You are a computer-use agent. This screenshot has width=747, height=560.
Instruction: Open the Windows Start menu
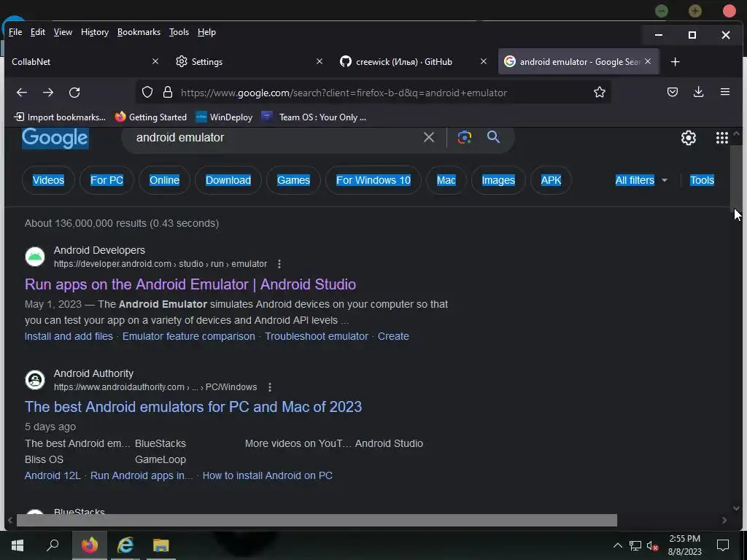(x=18, y=545)
